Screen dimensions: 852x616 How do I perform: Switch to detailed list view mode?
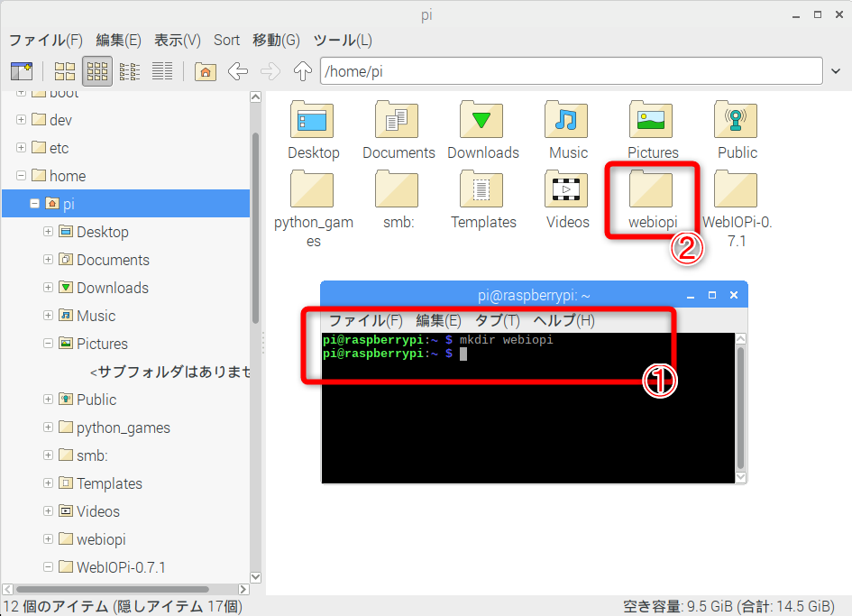click(x=162, y=71)
